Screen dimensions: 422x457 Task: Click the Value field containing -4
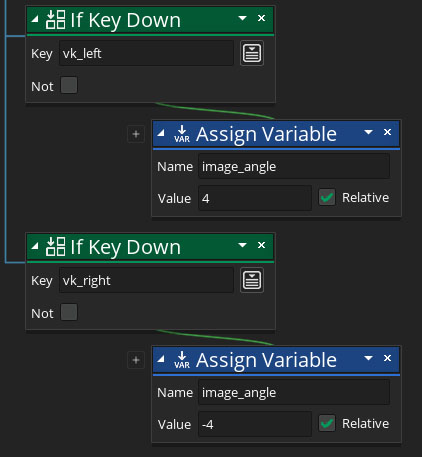(x=255, y=424)
